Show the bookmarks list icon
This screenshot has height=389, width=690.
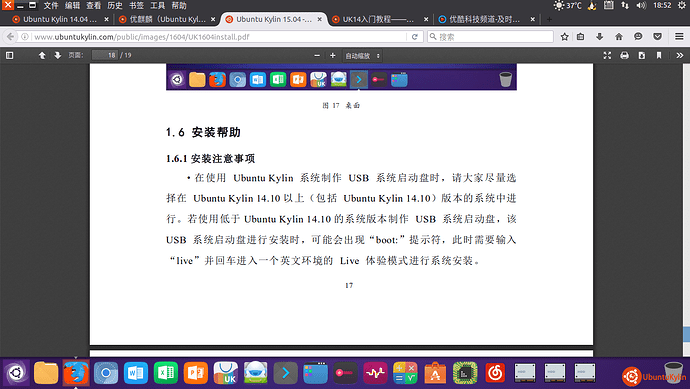581,37
